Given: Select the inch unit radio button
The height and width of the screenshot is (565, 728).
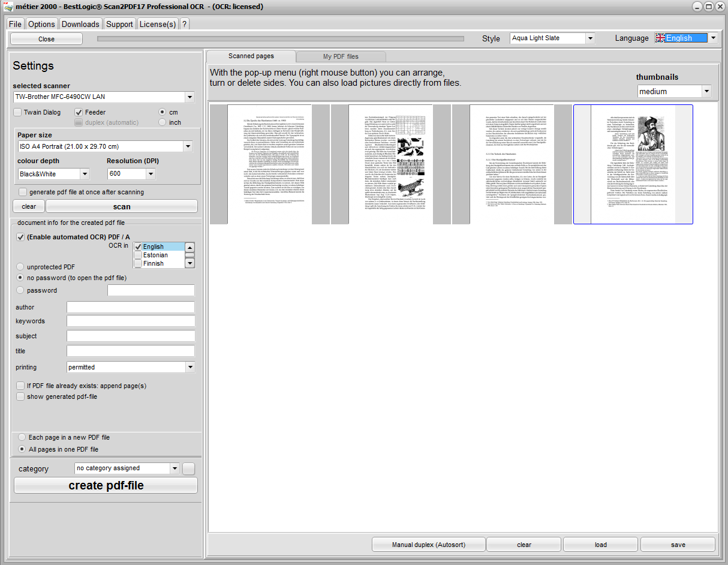Looking at the screenshot, I should (163, 122).
